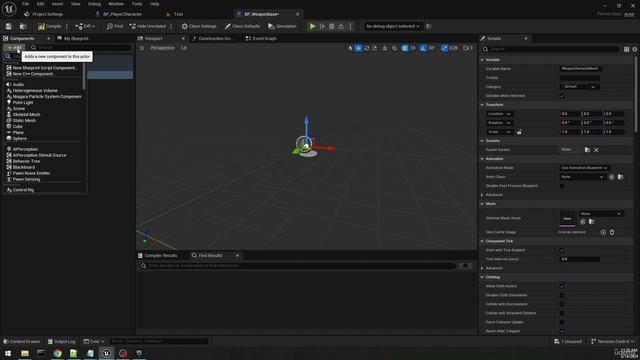Select the translate (move) gizmo tool in viewport
This screenshot has height=360, width=640.
[x=358, y=48]
